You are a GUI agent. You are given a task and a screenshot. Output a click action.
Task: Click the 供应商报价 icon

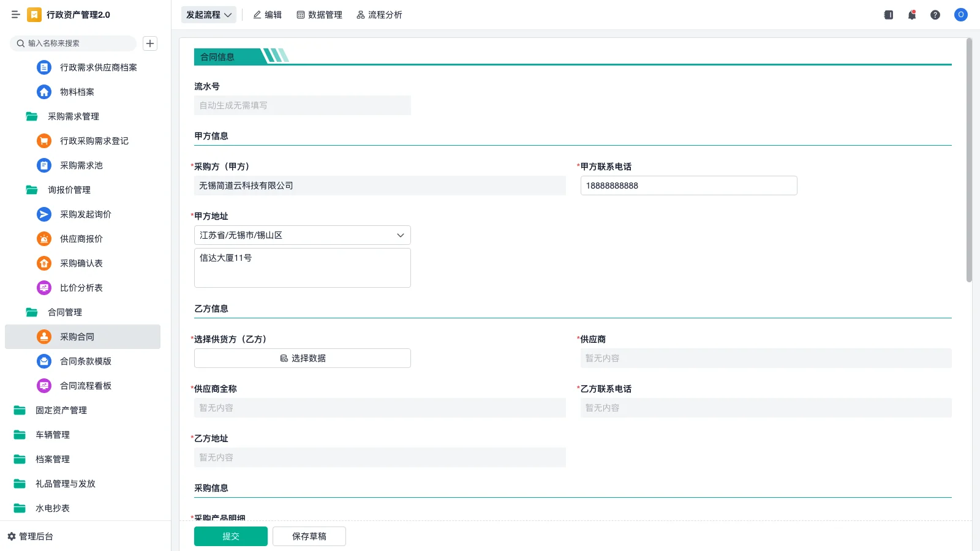click(44, 239)
